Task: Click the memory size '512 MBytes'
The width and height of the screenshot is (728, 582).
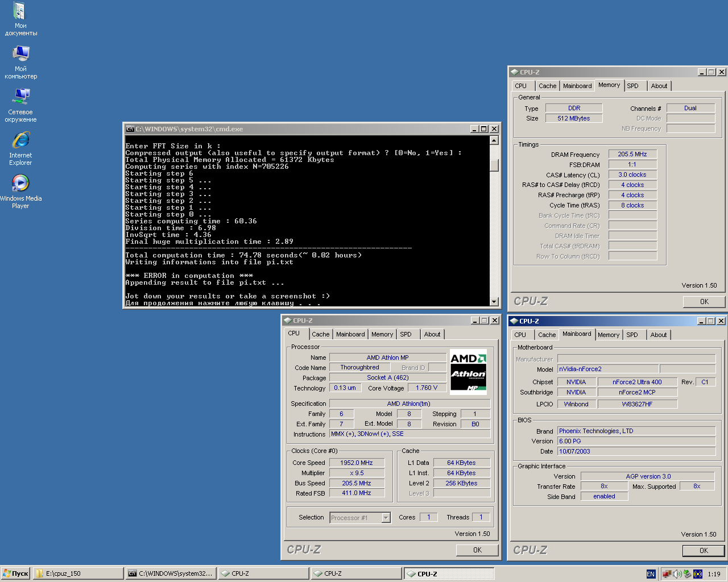Action: click(574, 118)
